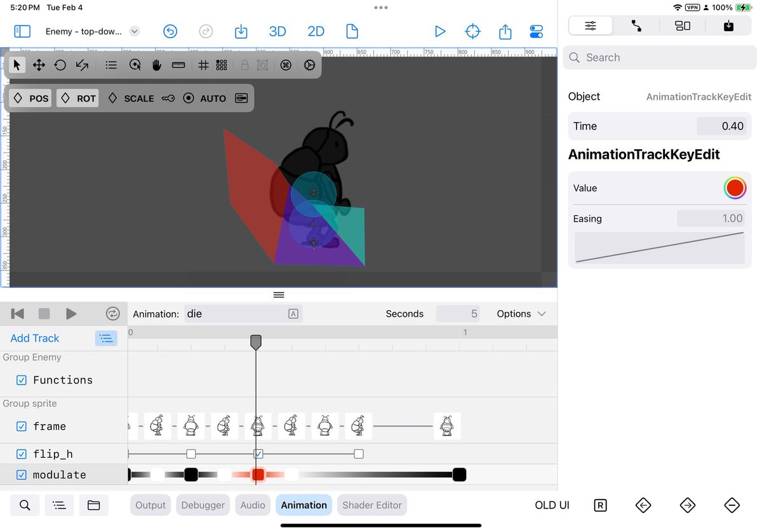Image resolution: width=762 pixels, height=532 pixels.
Task: Select the Rotate tool
Action: tap(60, 65)
